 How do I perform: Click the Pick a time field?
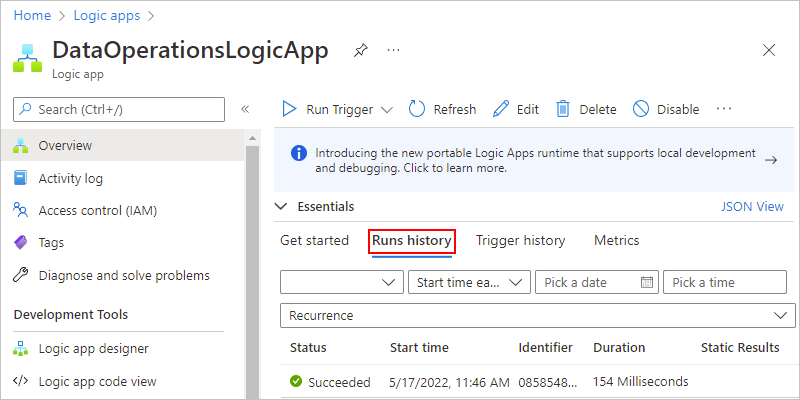tap(725, 283)
